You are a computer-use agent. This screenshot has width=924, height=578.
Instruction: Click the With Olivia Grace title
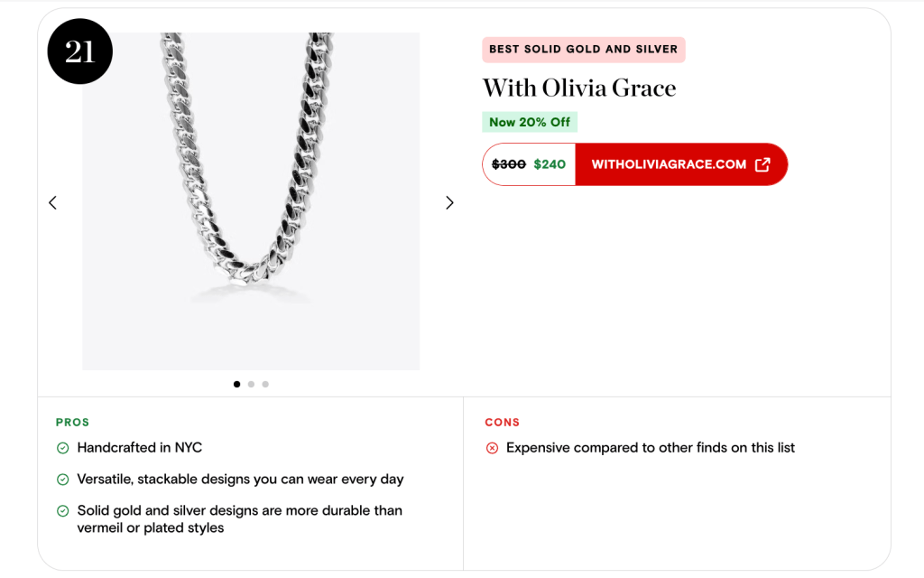pos(579,88)
